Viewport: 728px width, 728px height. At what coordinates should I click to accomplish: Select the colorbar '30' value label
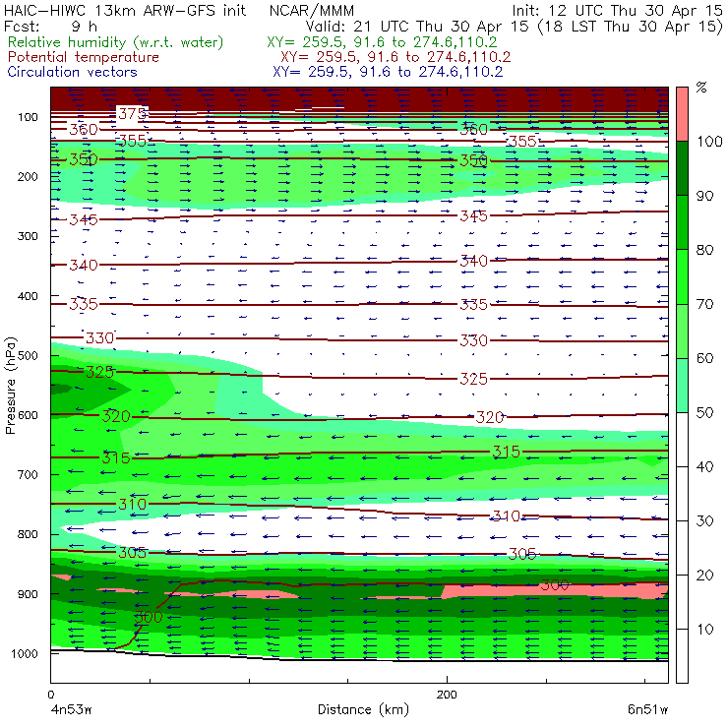[704, 520]
